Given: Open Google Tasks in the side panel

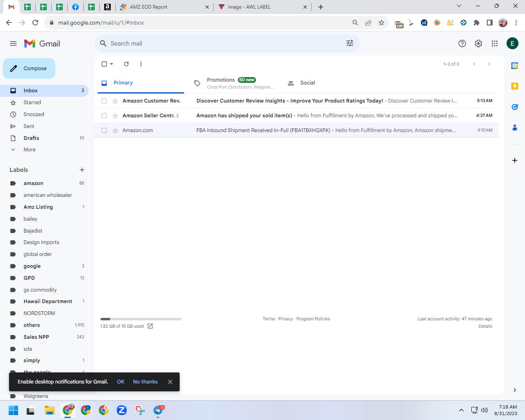Looking at the screenshot, I should tap(515, 107).
